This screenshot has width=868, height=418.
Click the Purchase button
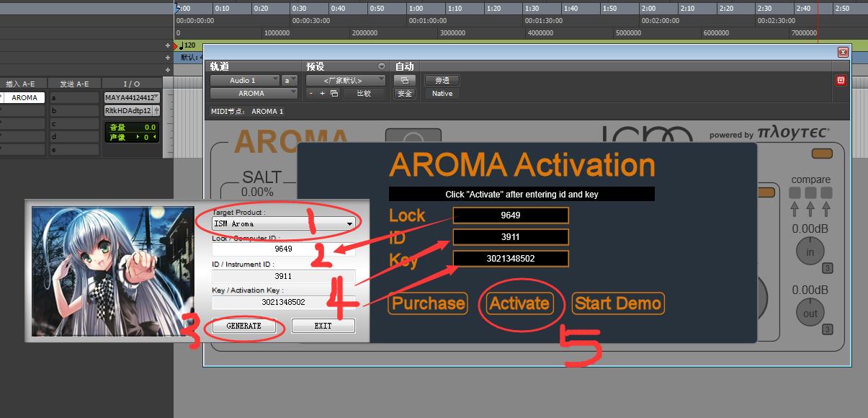pos(428,303)
